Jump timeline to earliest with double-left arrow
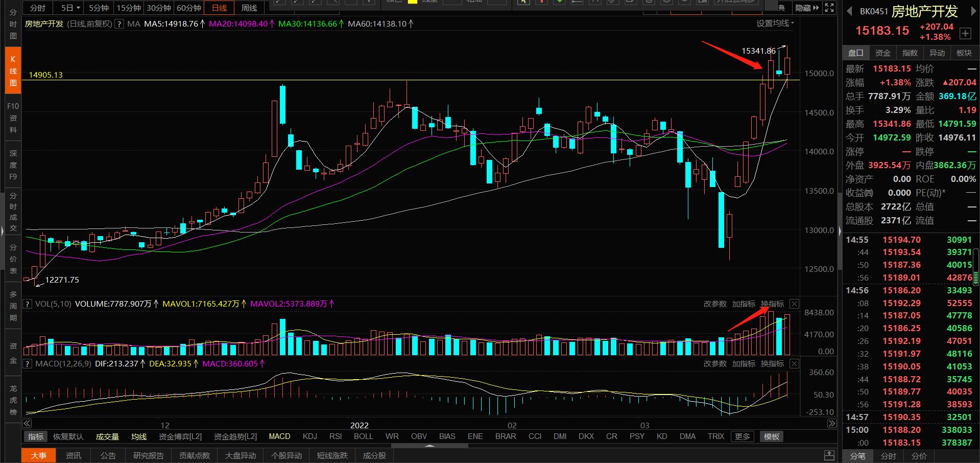Screen dimensions: 980x463 [x=27, y=424]
